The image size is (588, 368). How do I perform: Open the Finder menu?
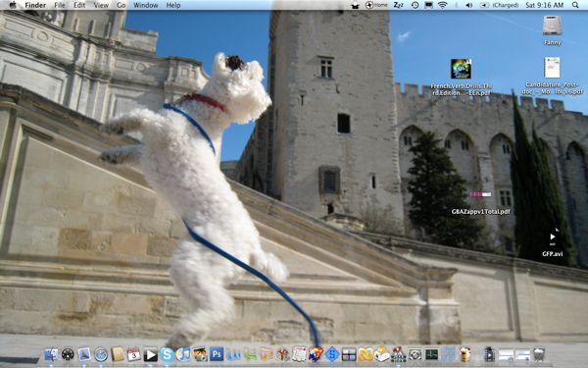(x=35, y=5)
